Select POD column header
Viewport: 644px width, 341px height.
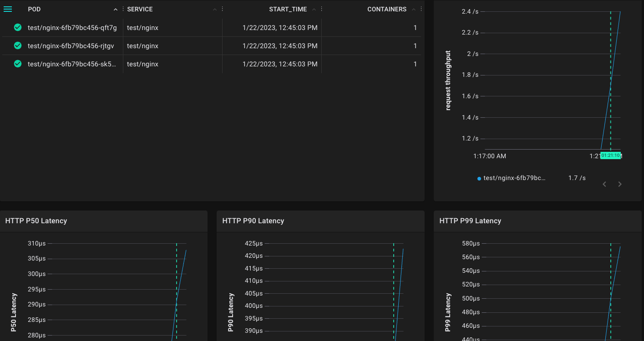pos(34,9)
